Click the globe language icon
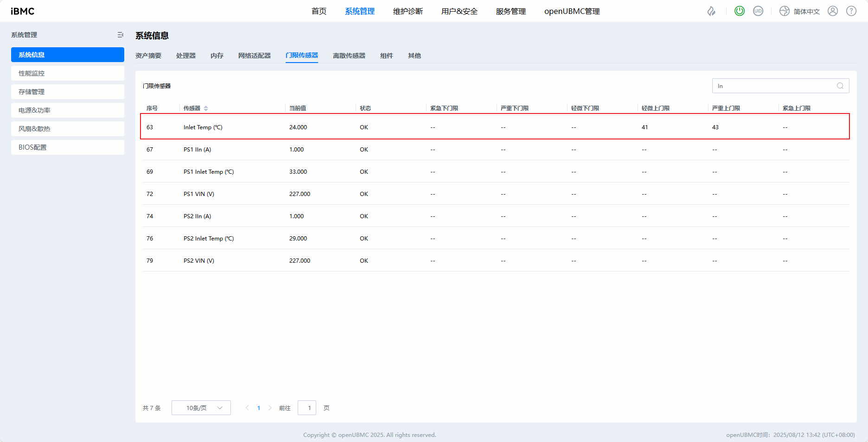Screen dimensions: 868x442 tap(784, 11)
